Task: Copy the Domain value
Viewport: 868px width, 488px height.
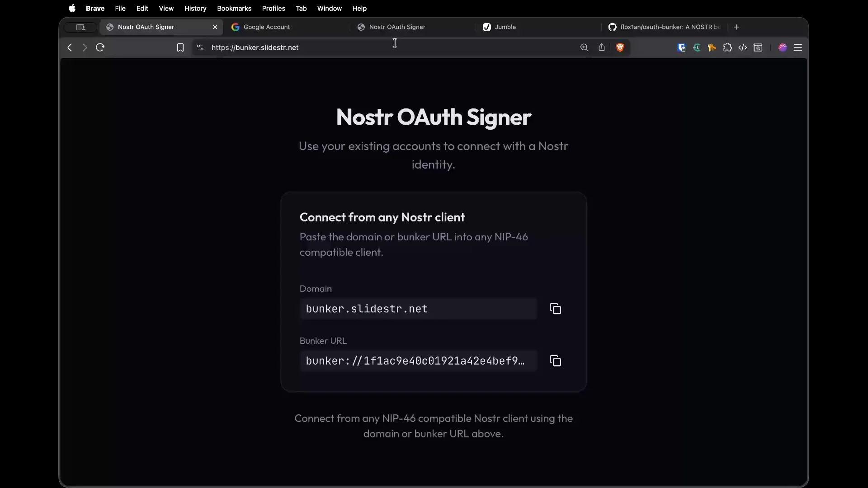Action: click(555, 309)
